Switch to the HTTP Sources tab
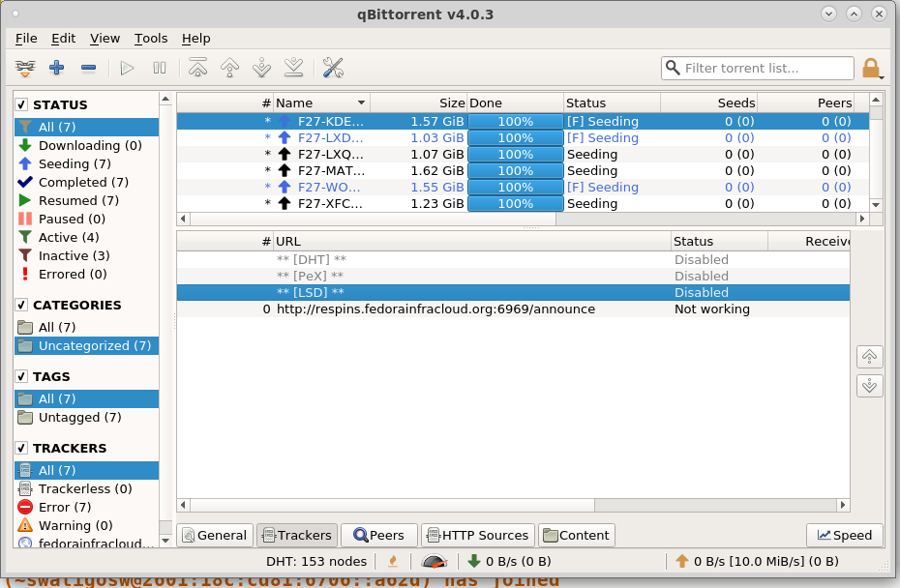The image size is (900, 588). [x=478, y=535]
